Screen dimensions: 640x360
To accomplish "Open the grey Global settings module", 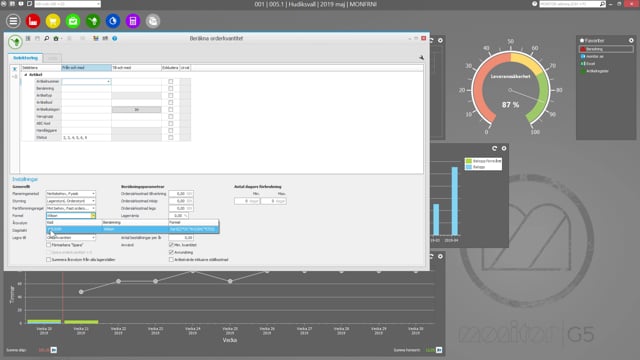I will point(153,21).
